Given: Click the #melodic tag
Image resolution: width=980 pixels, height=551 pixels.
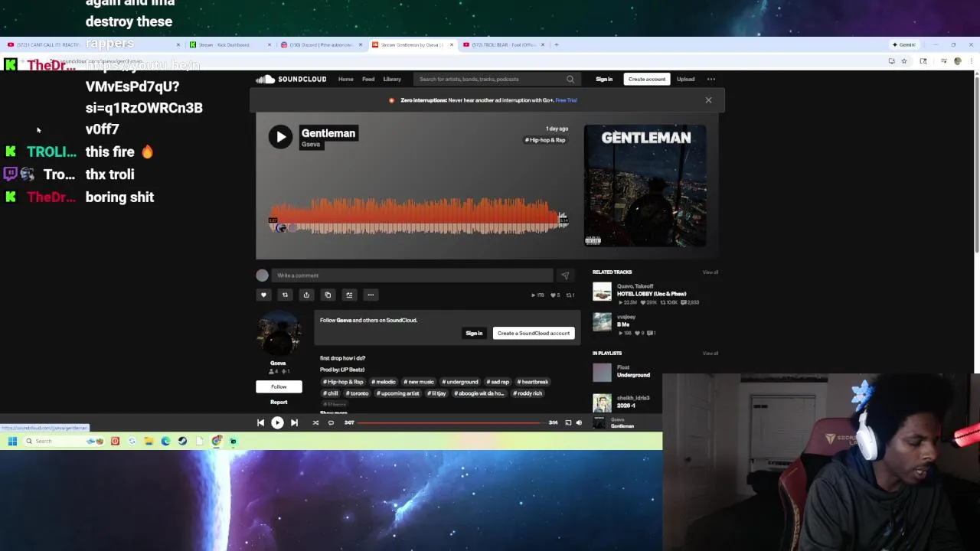Looking at the screenshot, I should (384, 382).
